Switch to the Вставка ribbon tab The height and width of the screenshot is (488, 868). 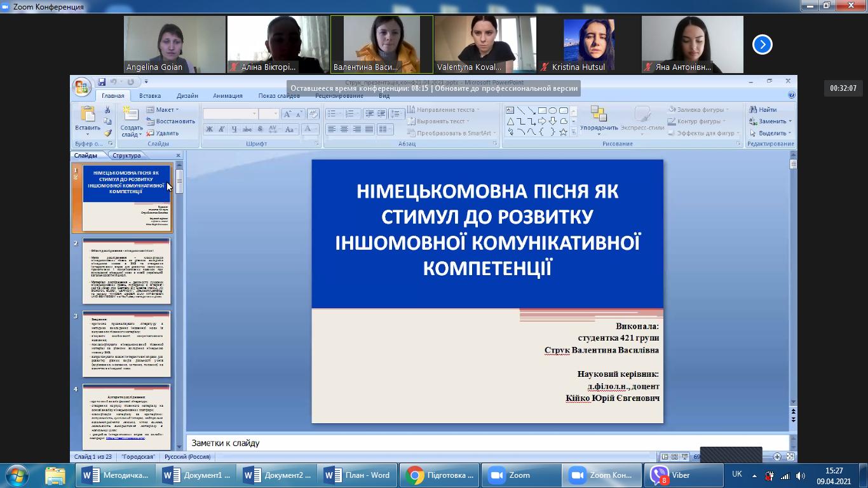click(x=150, y=96)
